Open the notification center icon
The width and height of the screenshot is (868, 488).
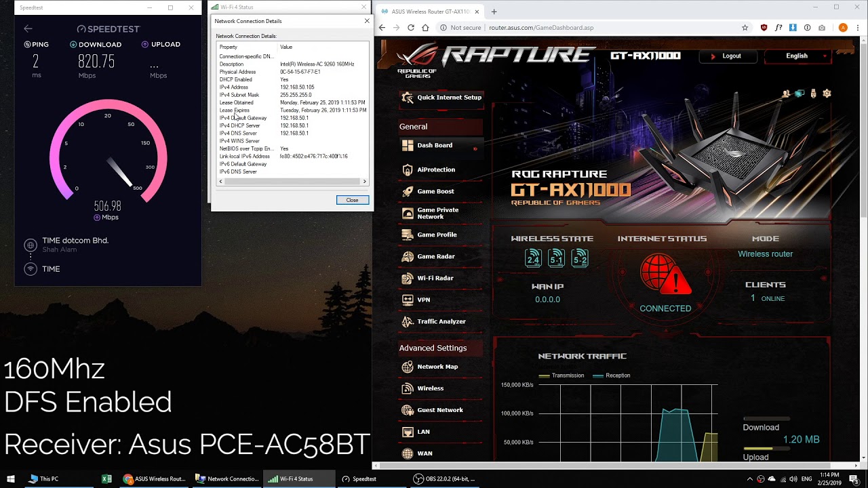click(x=856, y=479)
